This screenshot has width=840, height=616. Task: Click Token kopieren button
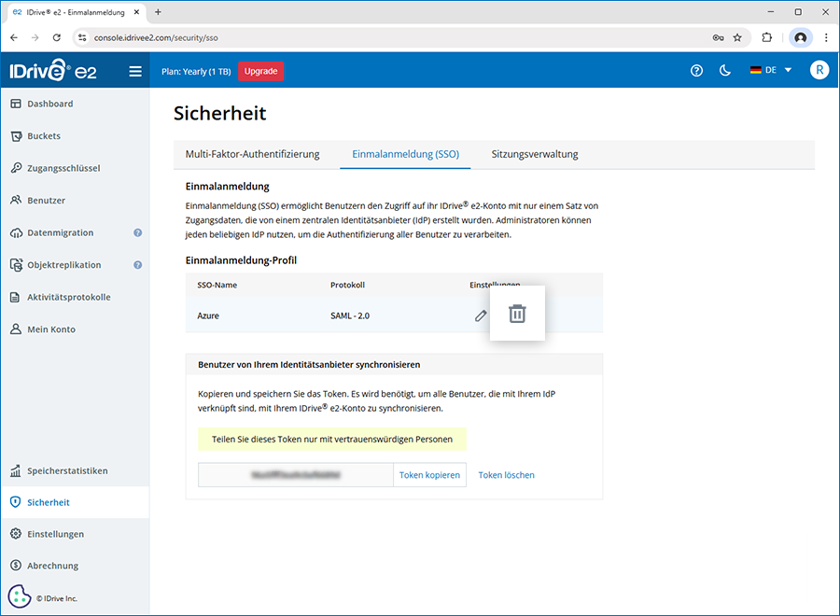click(429, 475)
